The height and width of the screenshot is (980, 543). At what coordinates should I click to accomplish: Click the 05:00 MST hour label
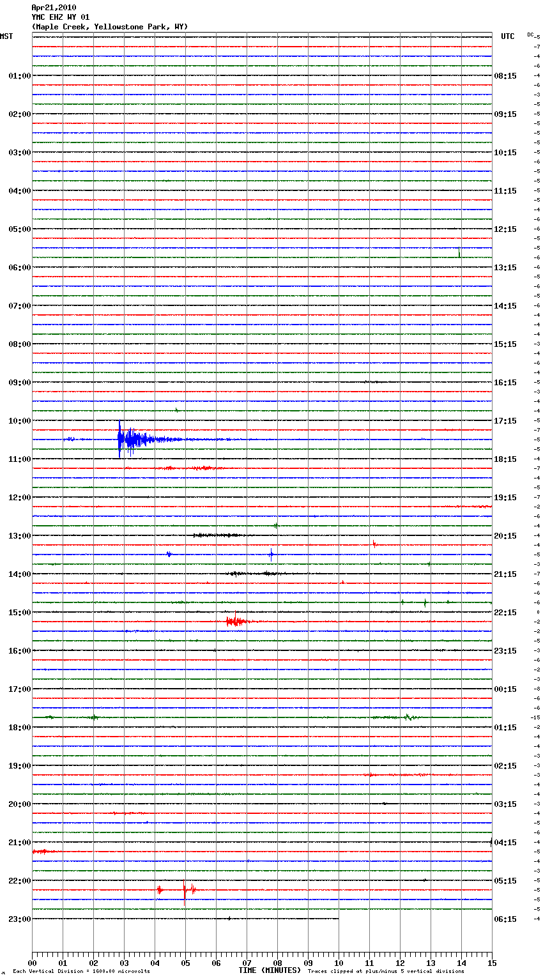[x=20, y=229]
